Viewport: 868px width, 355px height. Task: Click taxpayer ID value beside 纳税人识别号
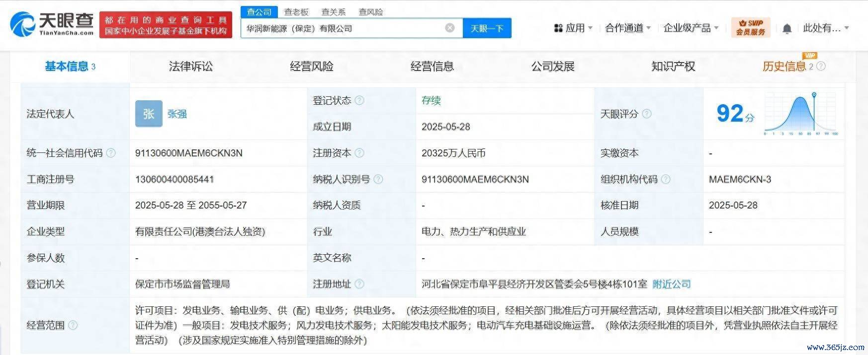(x=475, y=179)
